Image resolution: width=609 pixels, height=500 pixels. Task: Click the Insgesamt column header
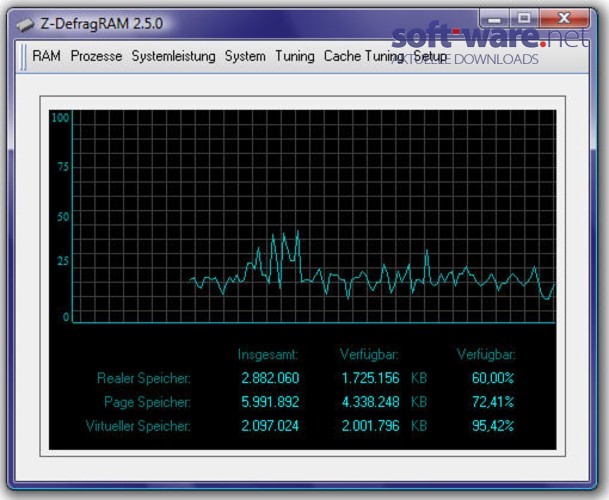268,354
